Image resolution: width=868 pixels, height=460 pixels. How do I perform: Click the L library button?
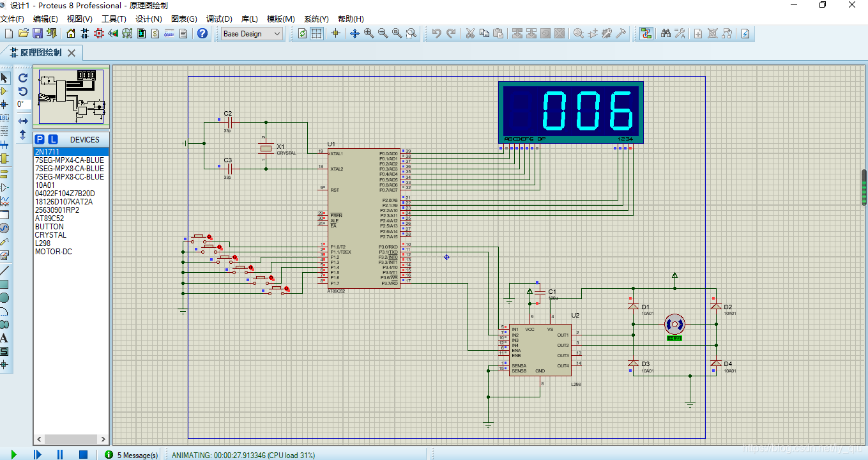click(x=53, y=139)
